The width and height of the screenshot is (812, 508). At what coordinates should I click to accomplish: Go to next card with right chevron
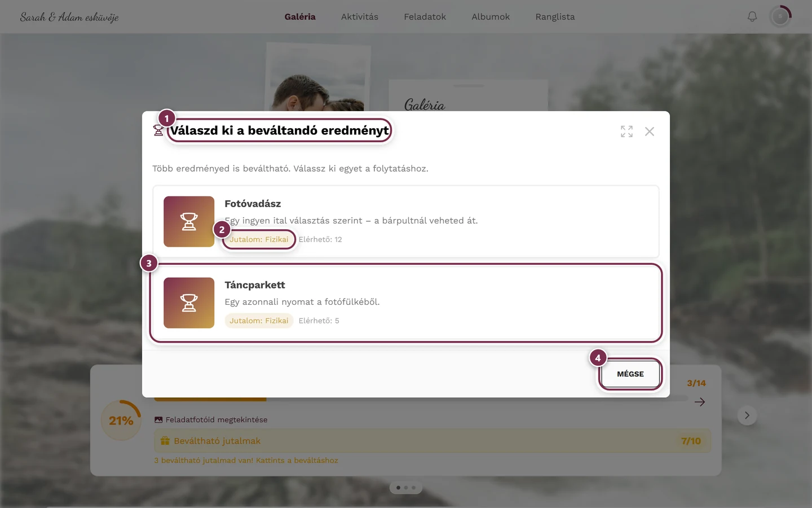(747, 415)
